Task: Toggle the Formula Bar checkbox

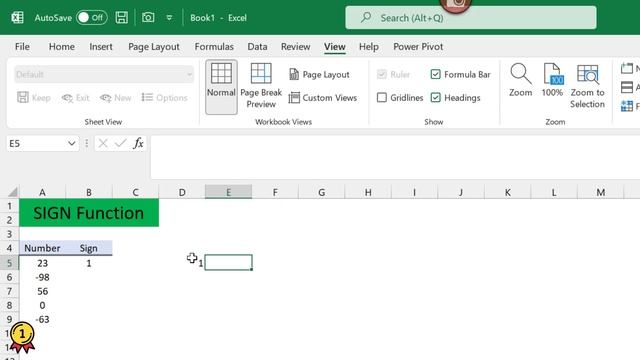Action: [x=436, y=74]
